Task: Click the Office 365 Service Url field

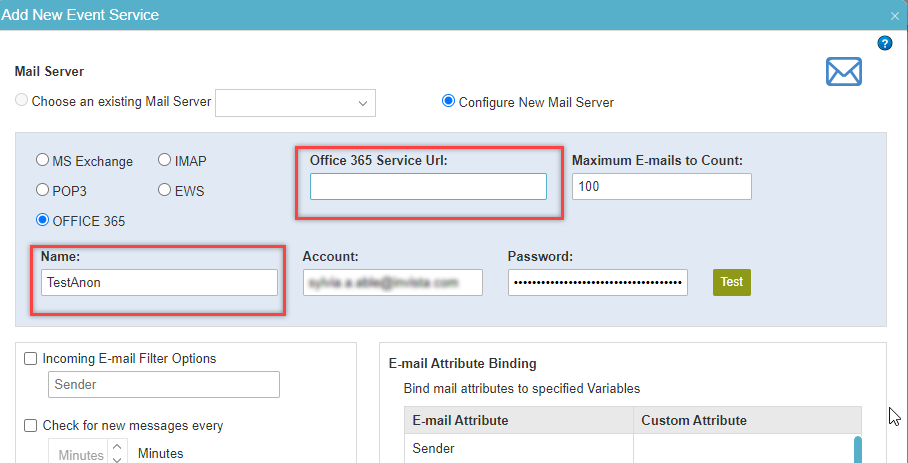Action: (x=428, y=187)
